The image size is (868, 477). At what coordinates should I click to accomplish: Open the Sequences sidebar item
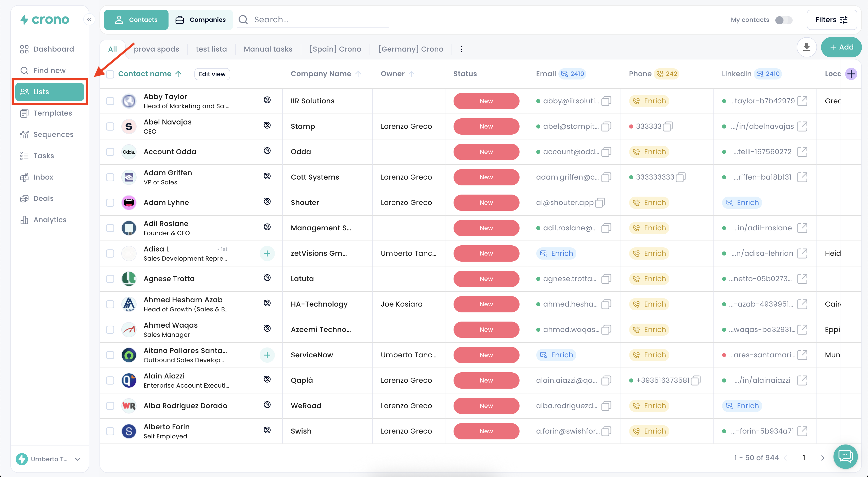click(53, 134)
